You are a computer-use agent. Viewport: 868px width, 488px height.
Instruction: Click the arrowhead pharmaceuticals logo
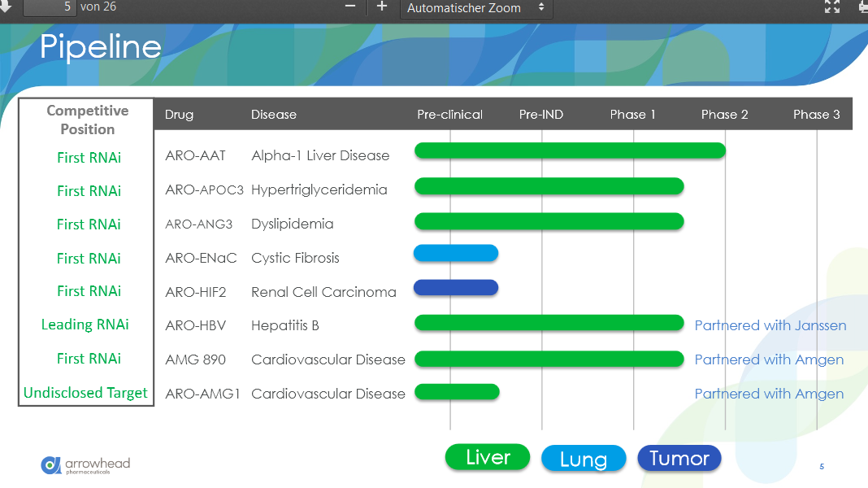[x=86, y=464]
